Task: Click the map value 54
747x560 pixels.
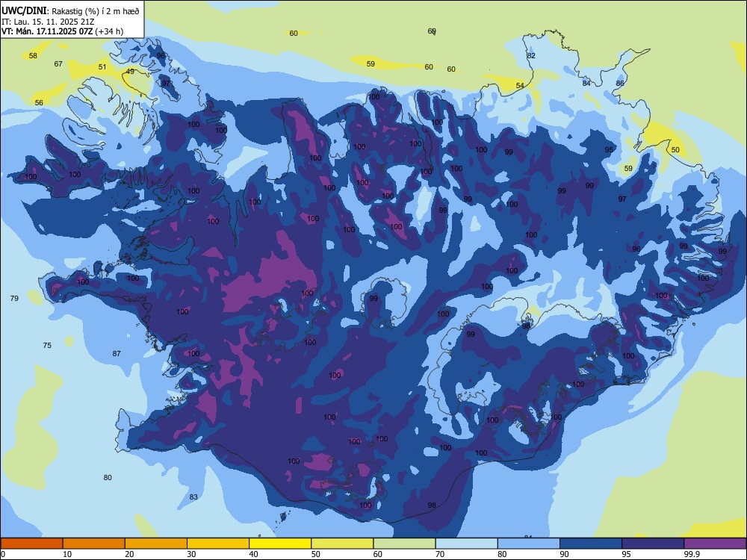Action: point(520,86)
